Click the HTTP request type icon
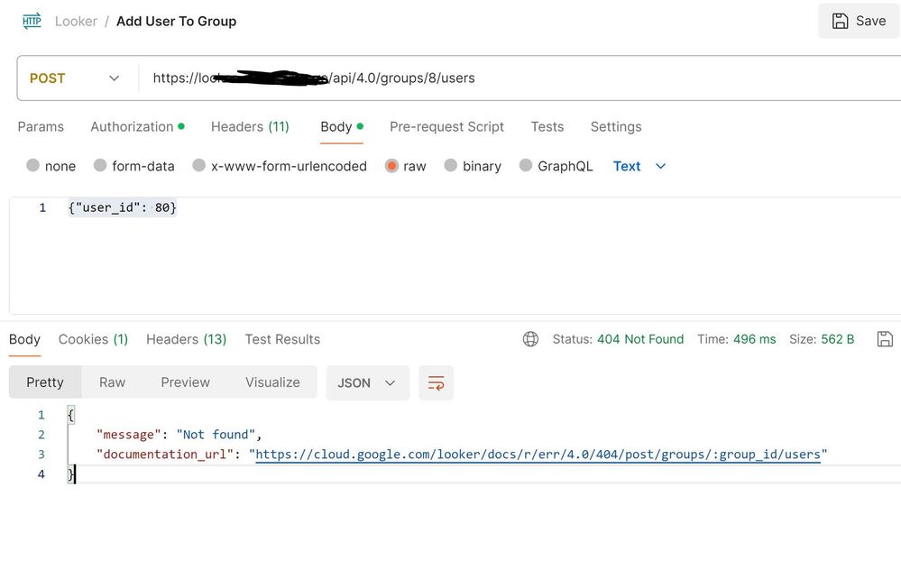Screen dimensions: 901x588 pos(32,21)
